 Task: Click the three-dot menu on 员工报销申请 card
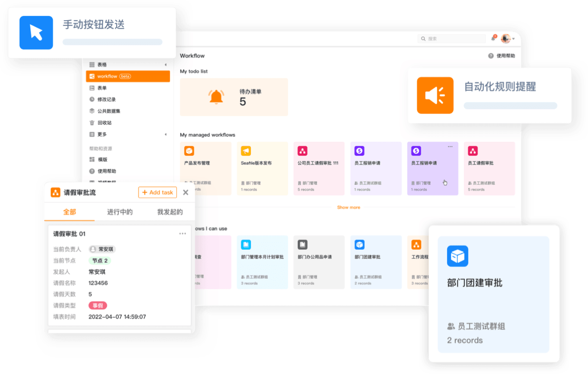coord(450,147)
